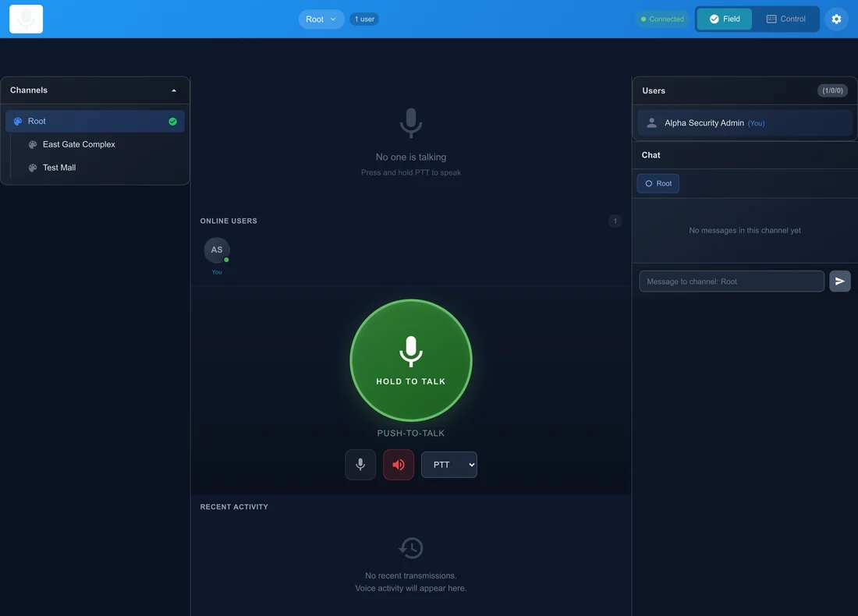The width and height of the screenshot is (858, 616).
Task: Switch to Field mode
Action: point(725,19)
